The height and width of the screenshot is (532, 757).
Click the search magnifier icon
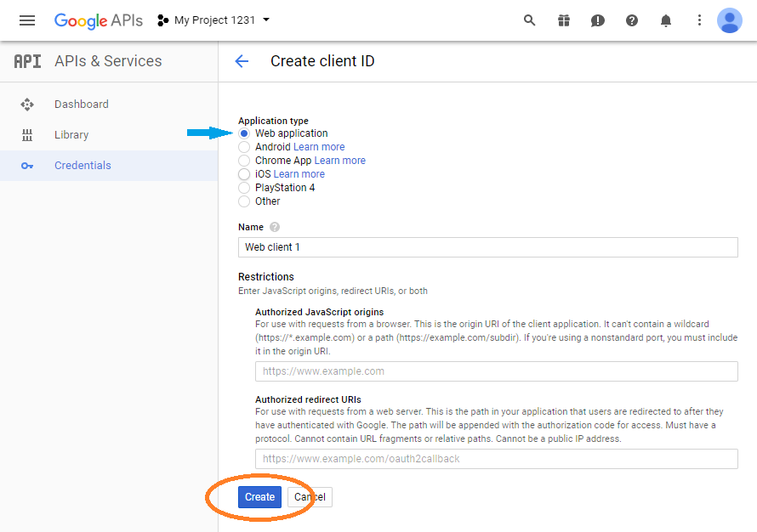pyautogui.click(x=530, y=20)
